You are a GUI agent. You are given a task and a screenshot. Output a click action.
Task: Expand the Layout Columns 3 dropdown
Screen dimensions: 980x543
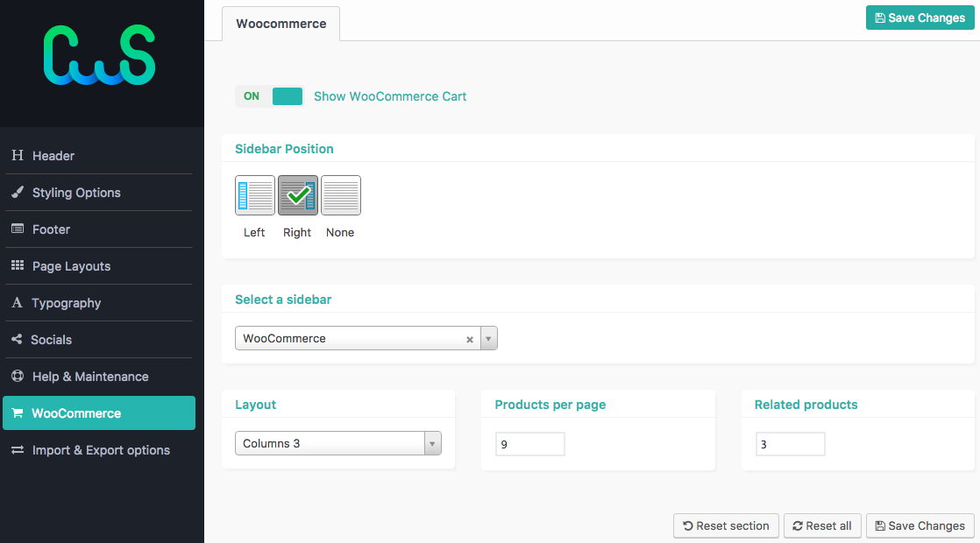click(338, 443)
